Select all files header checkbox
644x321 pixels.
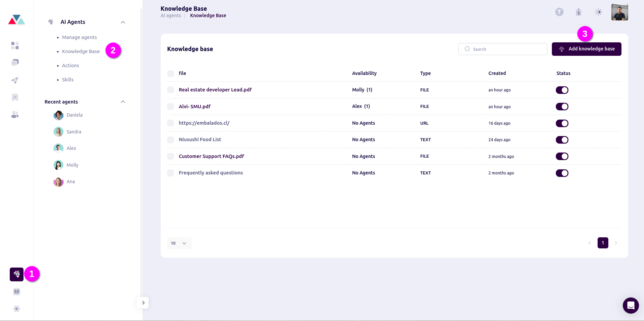tap(171, 74)
